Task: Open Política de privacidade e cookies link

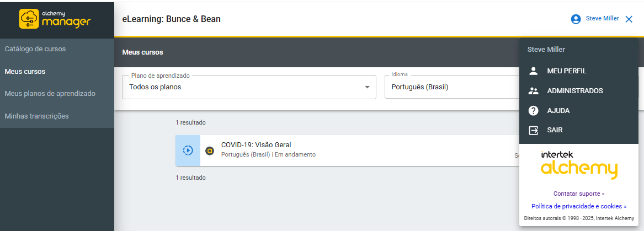Action: click(578, 206)
